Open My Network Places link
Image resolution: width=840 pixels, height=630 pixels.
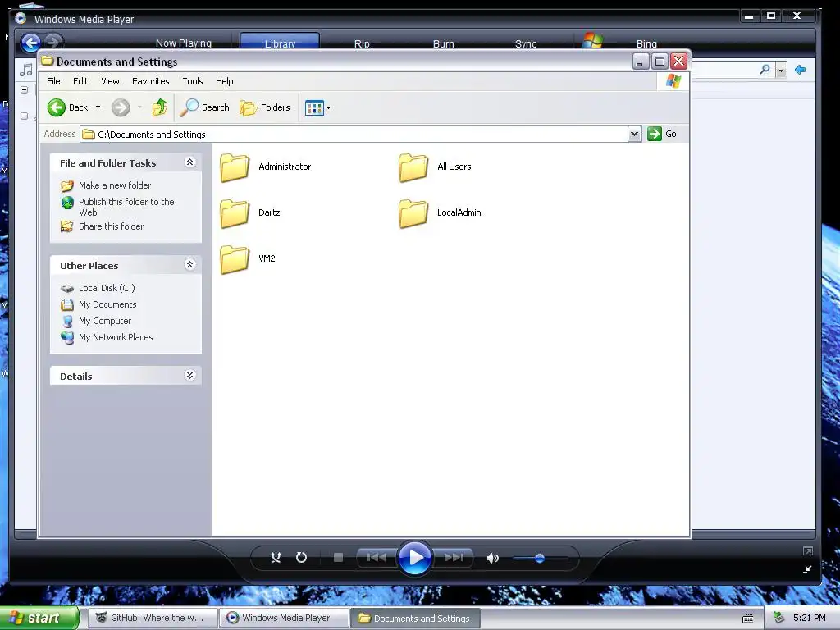pyautogui.click(x=116, y=337)
